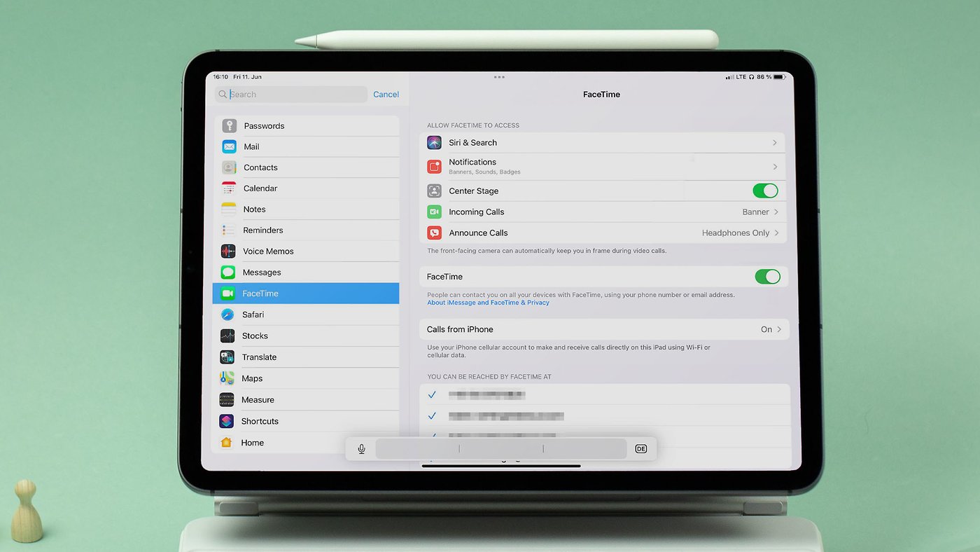980x552 pixels.
Task: Tap the Home house icon
Action: [x=226, y=443]
